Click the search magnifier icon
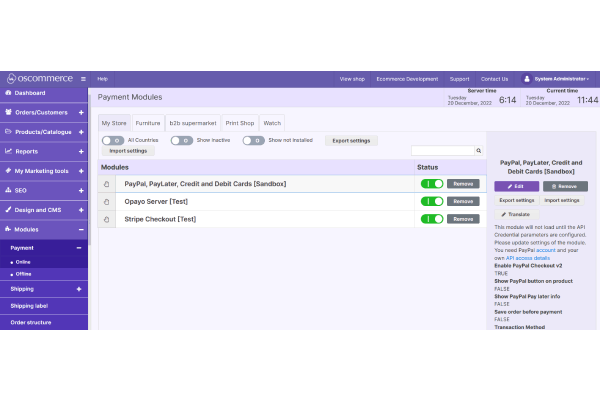Viewport: 600px width, 400px height. coord(478,151)
